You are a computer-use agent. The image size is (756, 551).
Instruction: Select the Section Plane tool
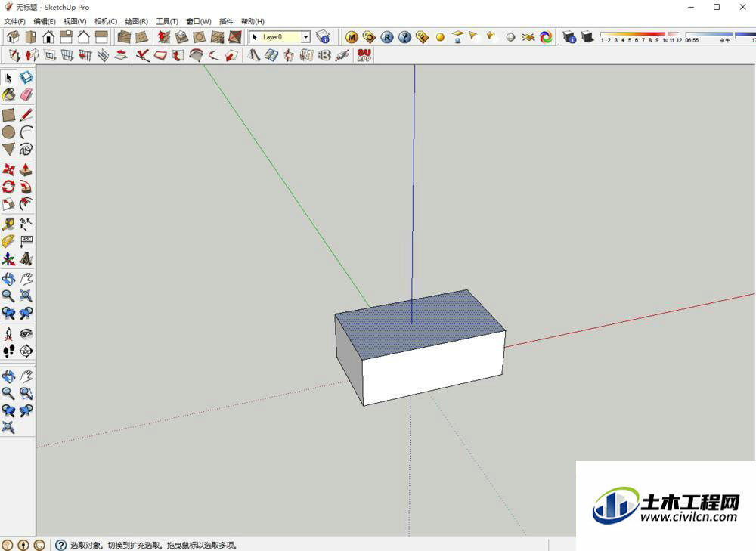tap(26, 351)
